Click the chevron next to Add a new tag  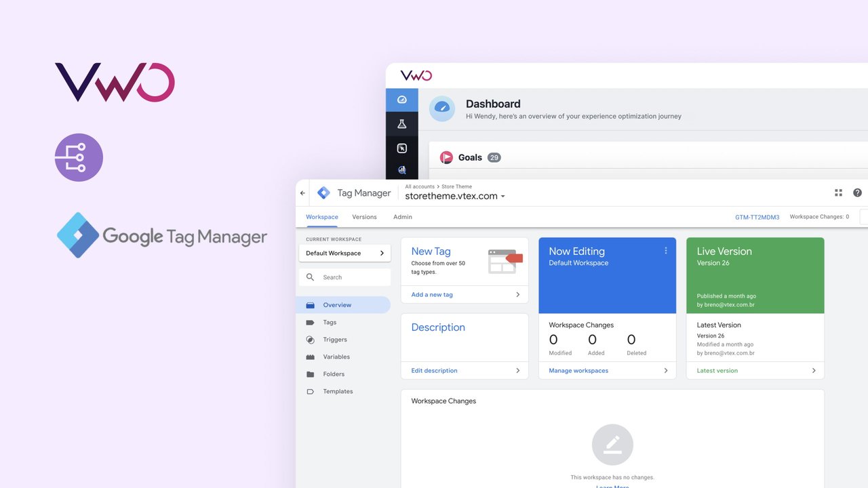coord(518,295)
